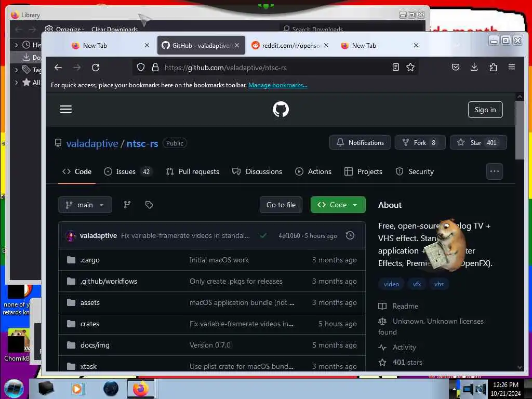Click the vhs topic tag

tap(438, 284)
